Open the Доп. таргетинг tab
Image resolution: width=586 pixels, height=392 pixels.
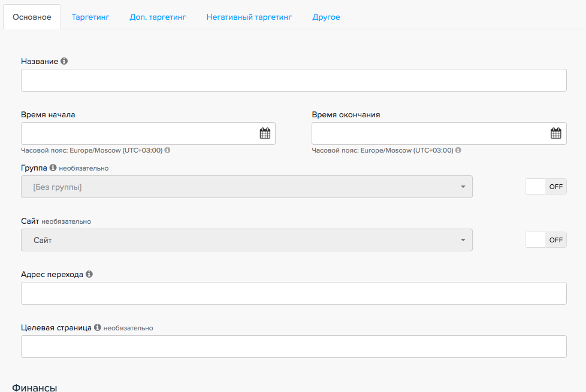click(158, 17)
